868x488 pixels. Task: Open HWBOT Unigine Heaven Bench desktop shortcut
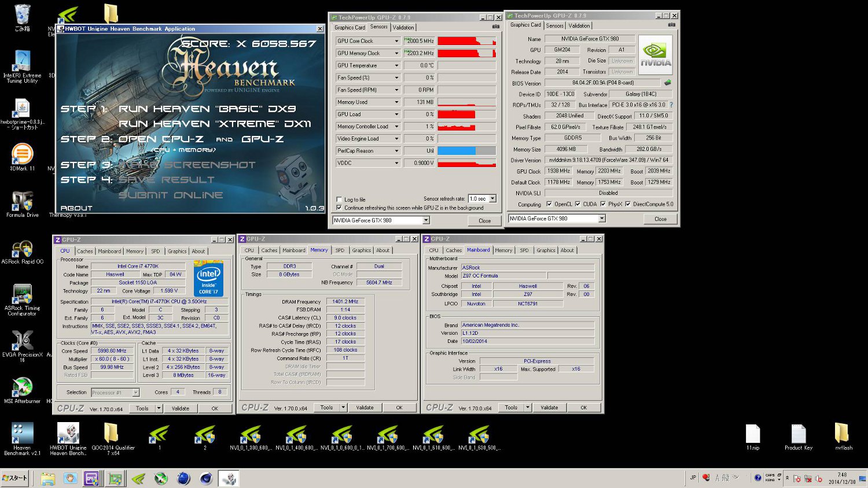[68, 438]
